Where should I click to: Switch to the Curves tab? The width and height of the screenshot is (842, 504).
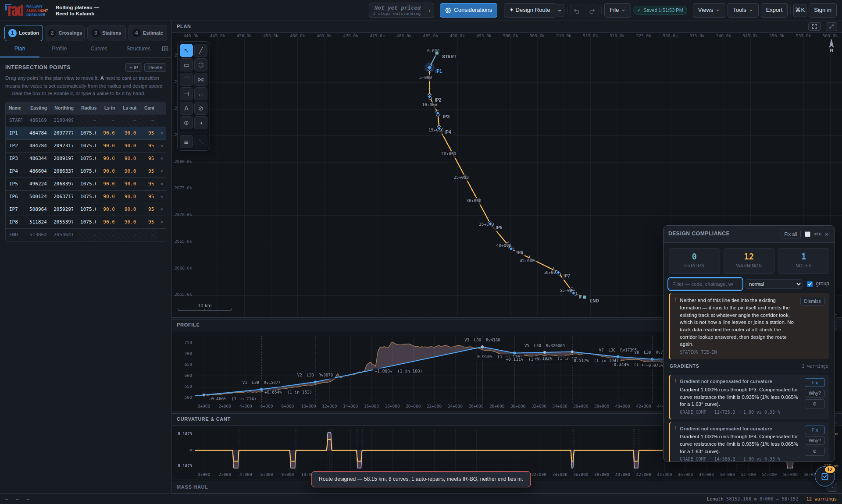(x=99, y=49)
